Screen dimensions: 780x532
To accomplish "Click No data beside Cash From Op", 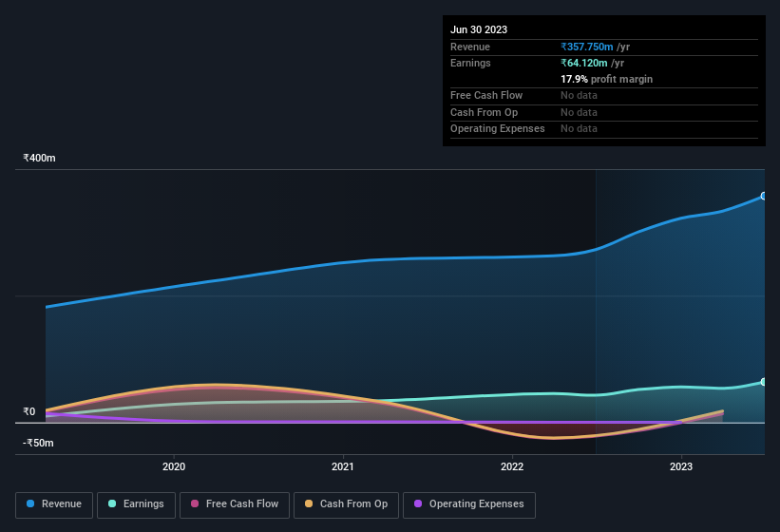I will (579, 112).
